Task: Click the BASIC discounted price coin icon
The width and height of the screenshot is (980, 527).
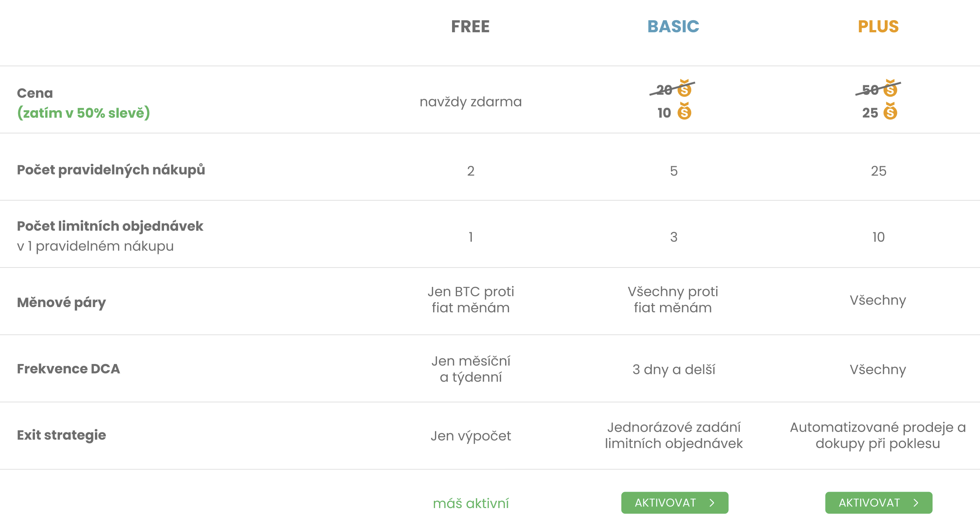Action: [x=684, y=112]
